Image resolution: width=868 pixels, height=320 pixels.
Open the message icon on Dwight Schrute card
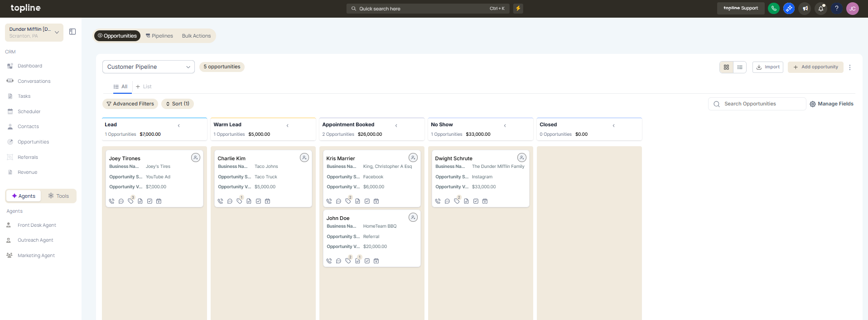(447, 201)
